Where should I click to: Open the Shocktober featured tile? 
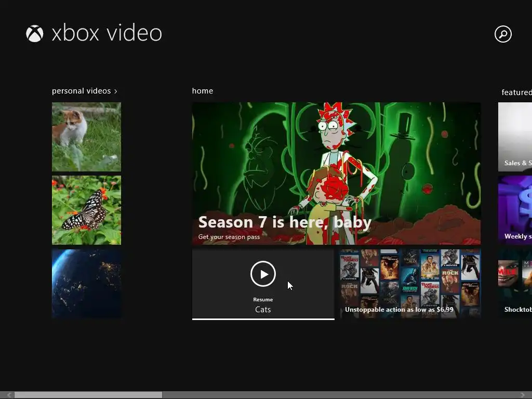click(515, 284)
